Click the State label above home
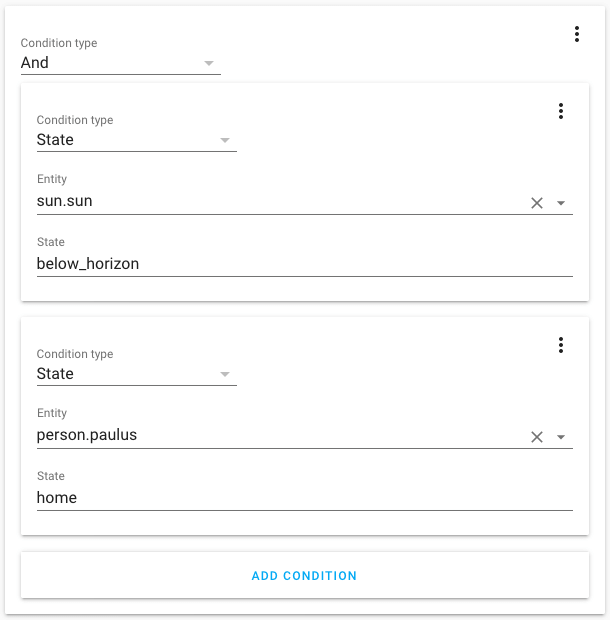The height and width of the screenshot is (620, 610). (51, 476)
